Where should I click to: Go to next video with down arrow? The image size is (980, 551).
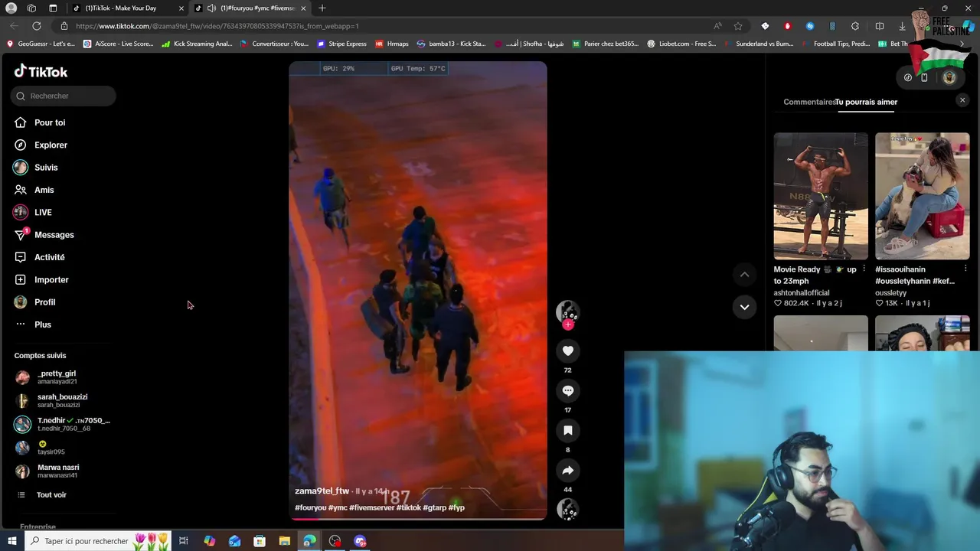pyautogui.click(x=744, y=307)
